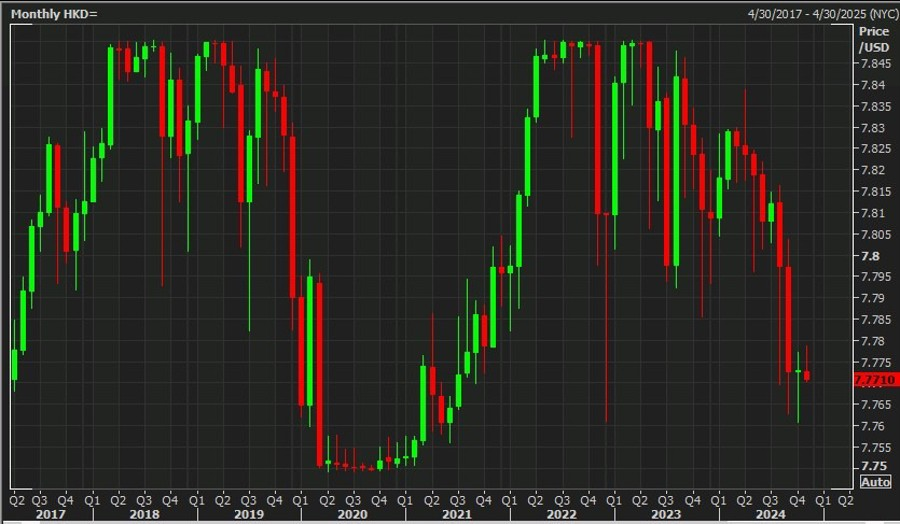Viewport: 900px width, 524px height.
Task: Select the 7.825 price axis label
Action: (875, 149)
